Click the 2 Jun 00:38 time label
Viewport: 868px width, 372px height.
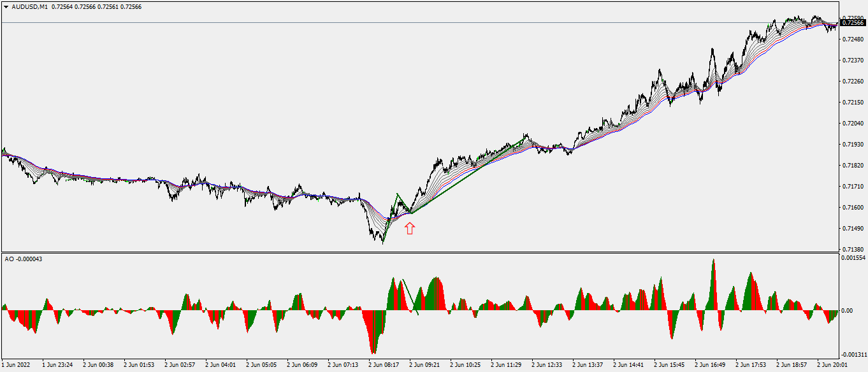pyautogui.click(x=98, y=366)
